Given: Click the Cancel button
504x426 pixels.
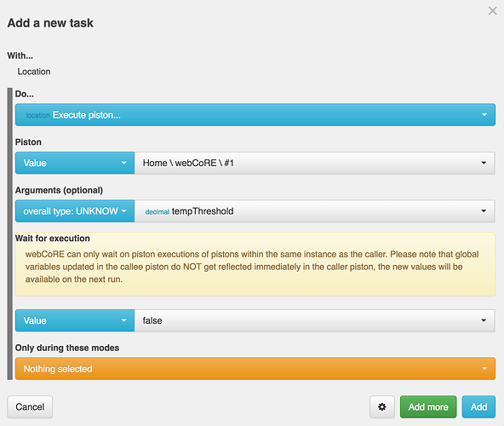Looking at the screenshot, I should (x=30, y=406).
